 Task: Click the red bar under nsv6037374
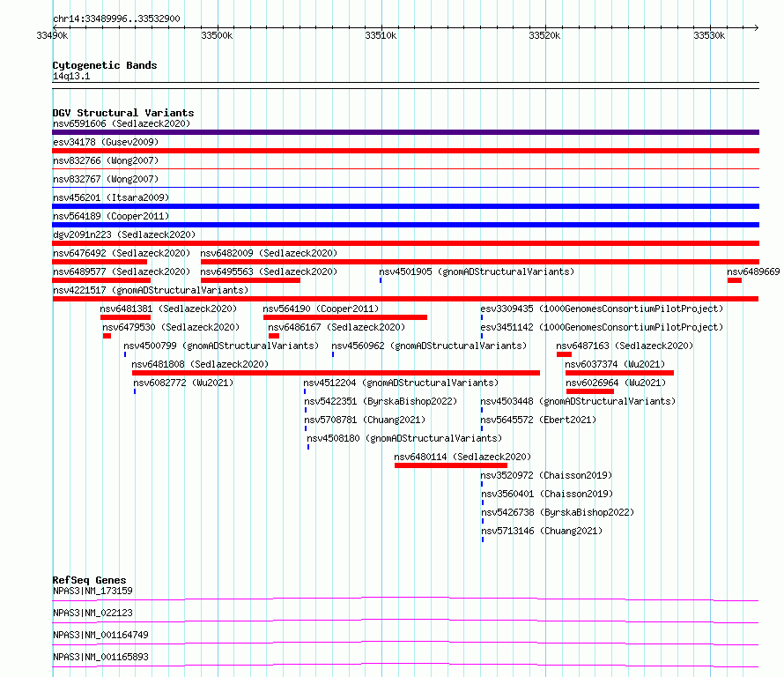click(x=619, y=373)
